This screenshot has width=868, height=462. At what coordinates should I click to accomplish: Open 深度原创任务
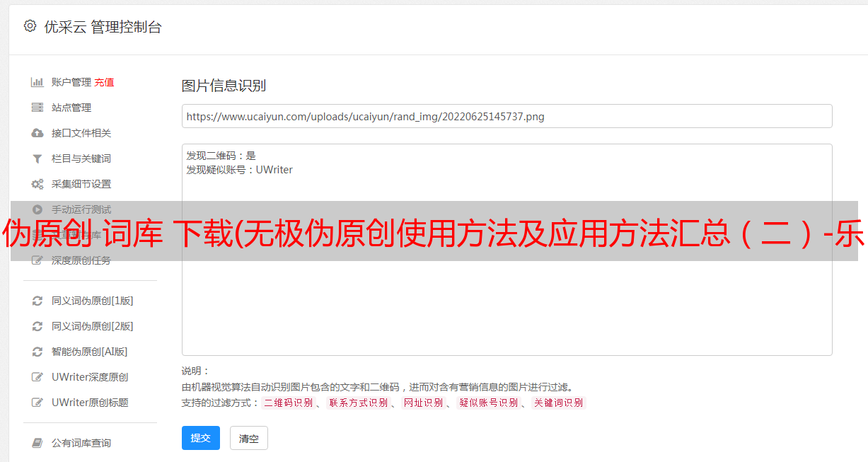pyautogui.click(x=81, y=260)
